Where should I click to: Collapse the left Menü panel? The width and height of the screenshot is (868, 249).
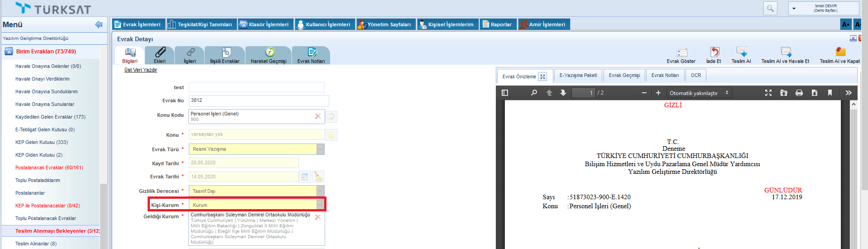[x=98, y=24]
